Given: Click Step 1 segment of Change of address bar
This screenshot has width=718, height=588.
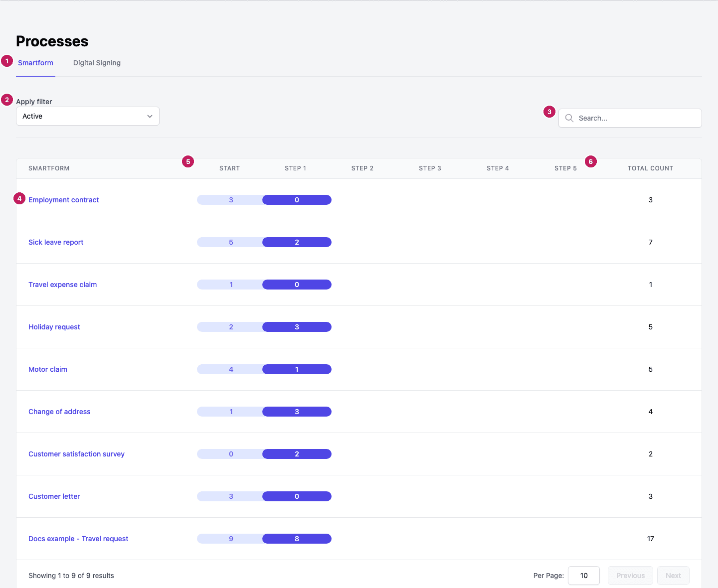Looking at the screenshot, I should click(x=297, y=412).
